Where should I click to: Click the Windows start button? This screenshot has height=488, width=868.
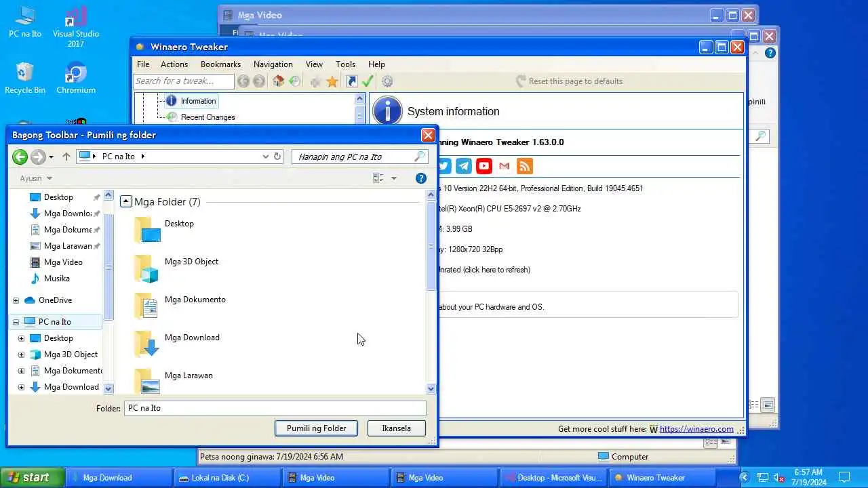32,478
